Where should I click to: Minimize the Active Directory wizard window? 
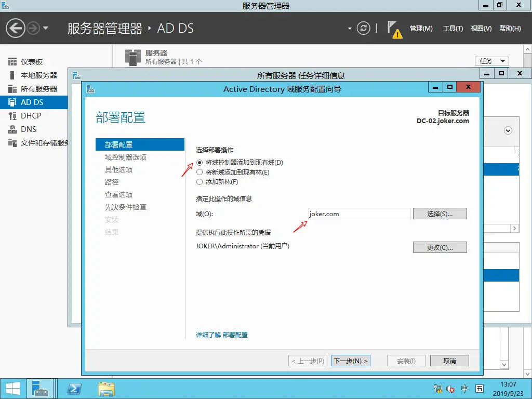[x=435, y=87]
